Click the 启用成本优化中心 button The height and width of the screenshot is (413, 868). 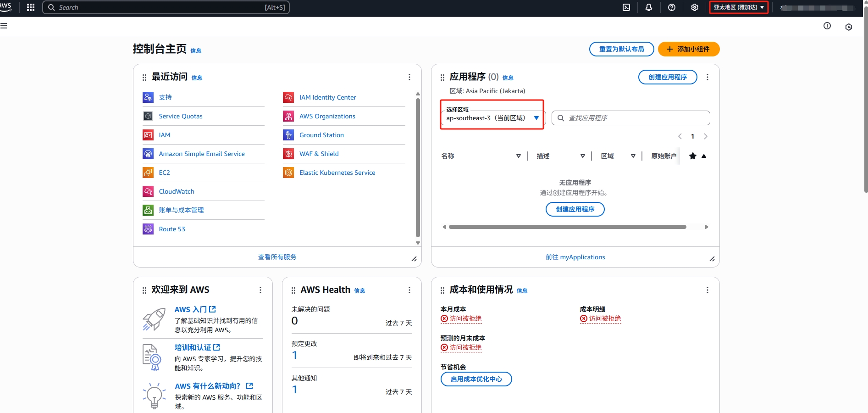click(x=476, y=379)
